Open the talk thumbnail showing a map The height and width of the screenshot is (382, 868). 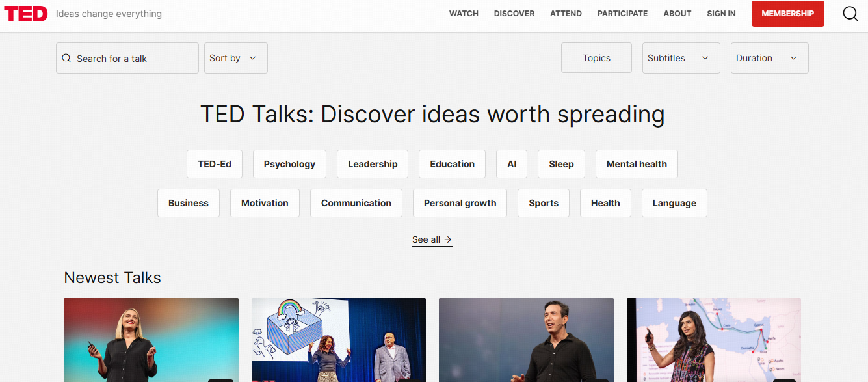pyautogui.click(x=713, y=340)
